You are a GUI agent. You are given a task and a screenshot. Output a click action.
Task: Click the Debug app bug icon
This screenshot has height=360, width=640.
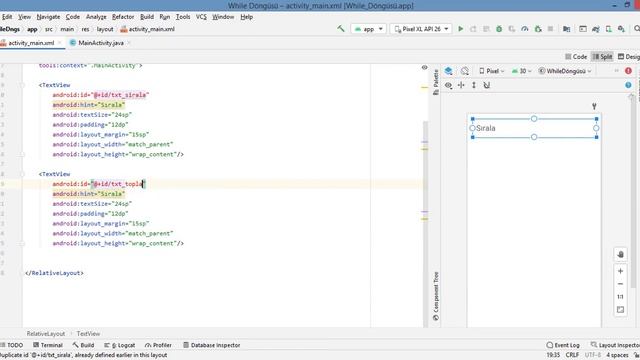click(x=499, y=29)
